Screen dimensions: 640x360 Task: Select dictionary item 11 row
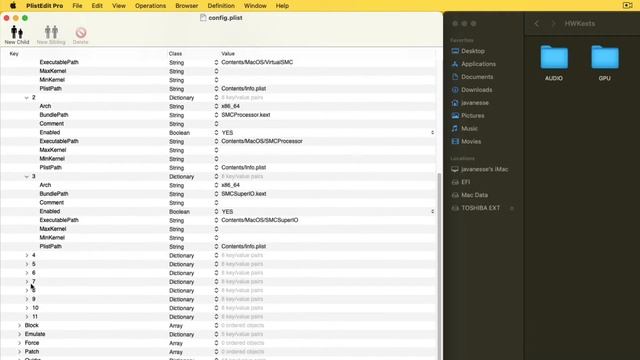(x=218, y=317)
